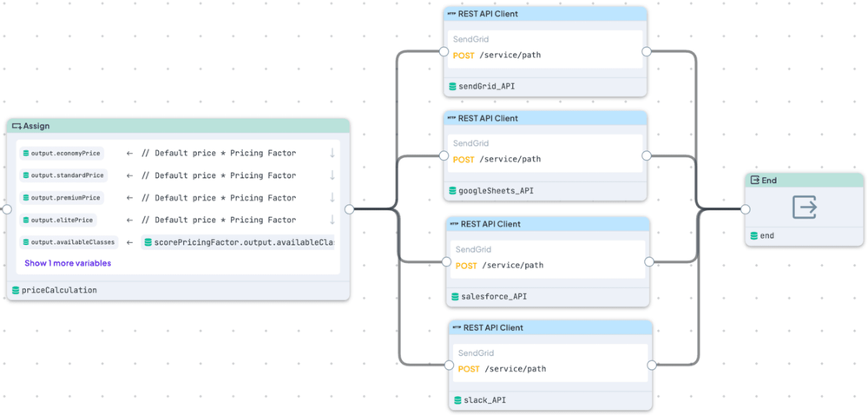Select the End node title
868x415 pixels.
click(x=769, y=181)
